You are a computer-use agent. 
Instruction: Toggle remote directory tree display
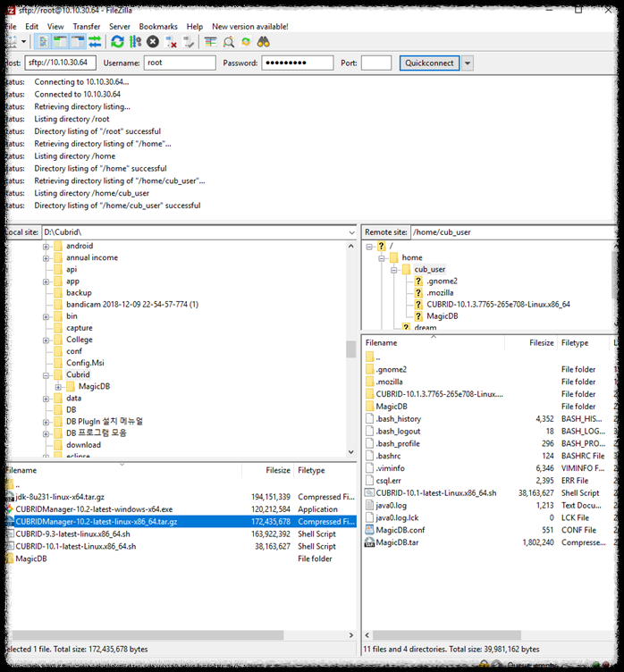tap(78, 42)
